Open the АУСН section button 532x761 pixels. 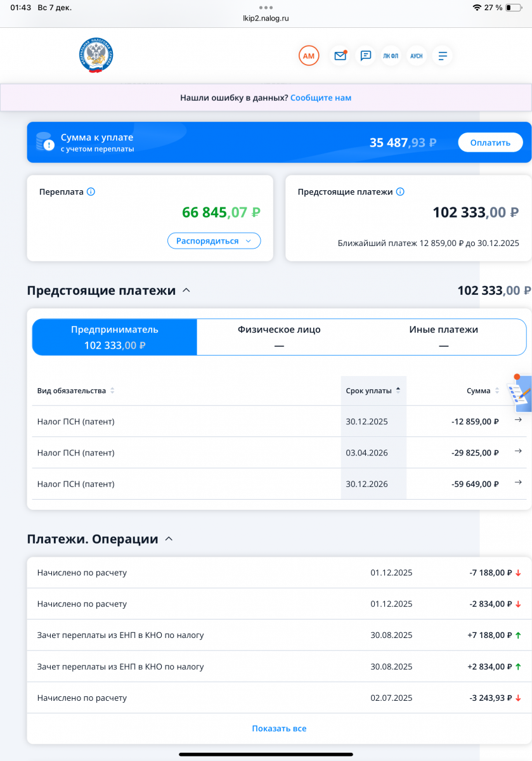[x=417, y=56]
